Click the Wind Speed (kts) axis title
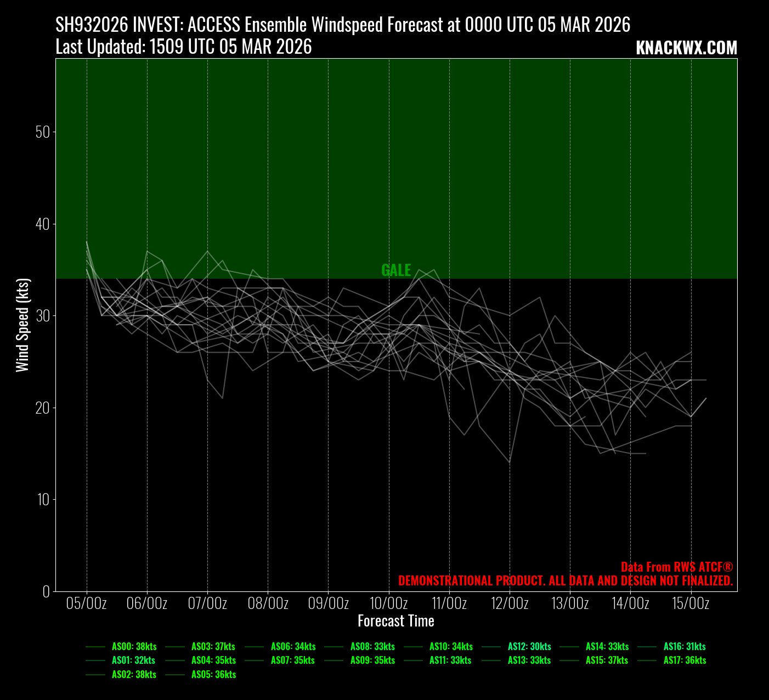This screenshot has width=769, height=700. [22, 325]
